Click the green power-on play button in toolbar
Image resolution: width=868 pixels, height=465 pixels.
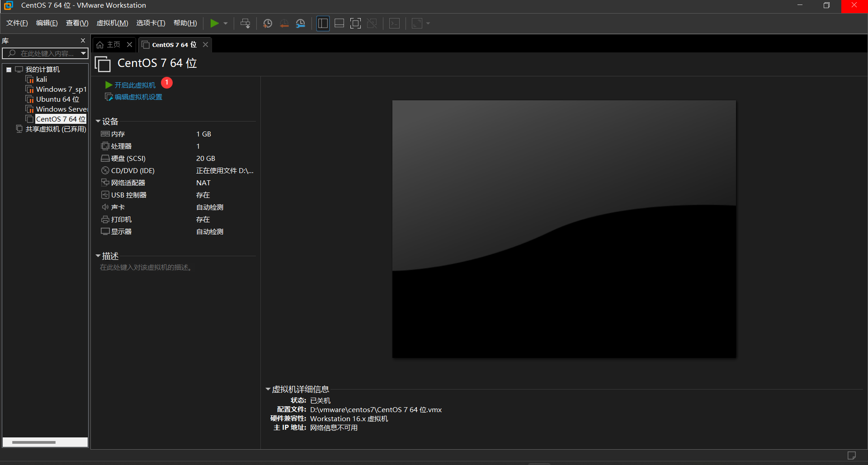[x=215, y=23]
